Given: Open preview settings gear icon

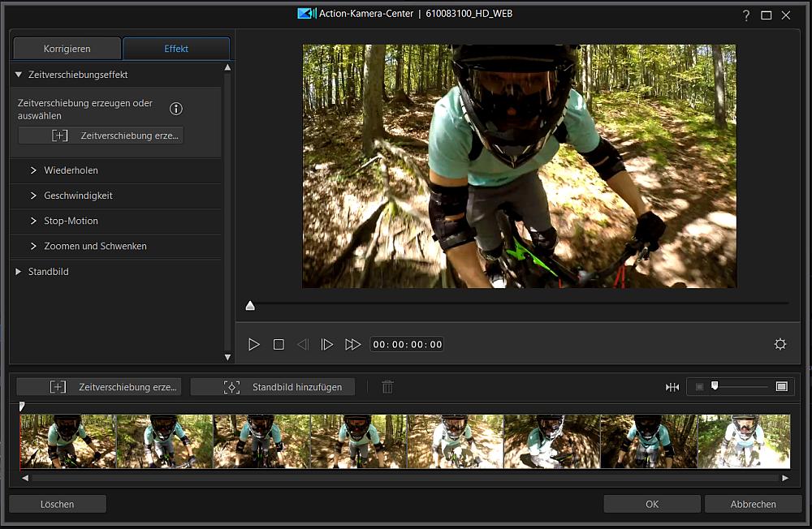Looking at the screenshot, I should pyautogui.click(x=780, y=344).
